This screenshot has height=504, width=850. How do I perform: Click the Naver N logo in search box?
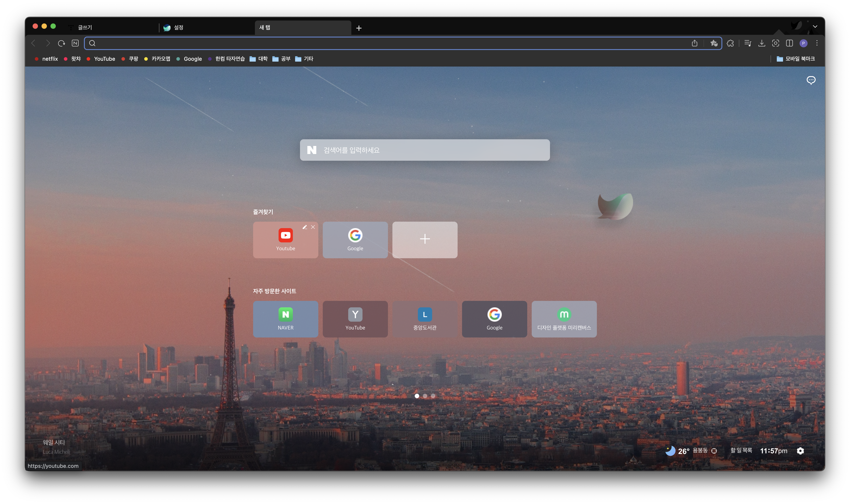311,150
